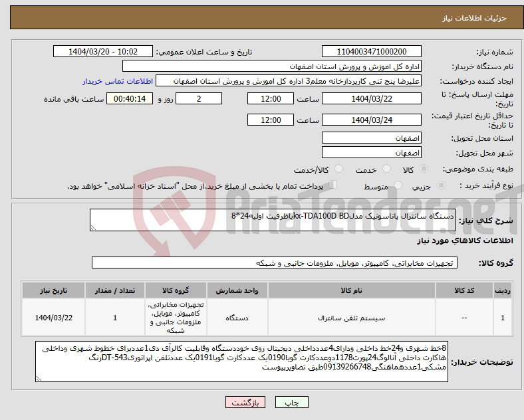Click the response deadline time 12:00 field
This screenshot has width=524, height=420.
pos(271,99)
